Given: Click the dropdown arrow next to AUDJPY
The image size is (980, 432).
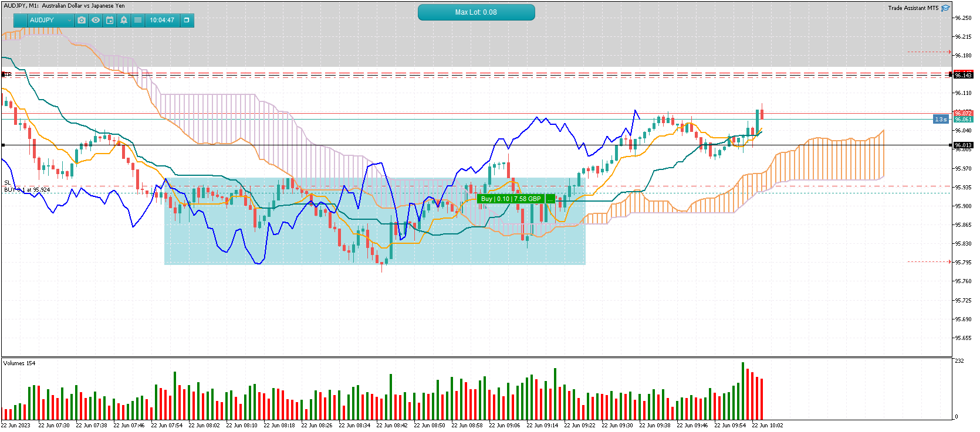Looking at the screenshot, I should (x=69, y=20).
